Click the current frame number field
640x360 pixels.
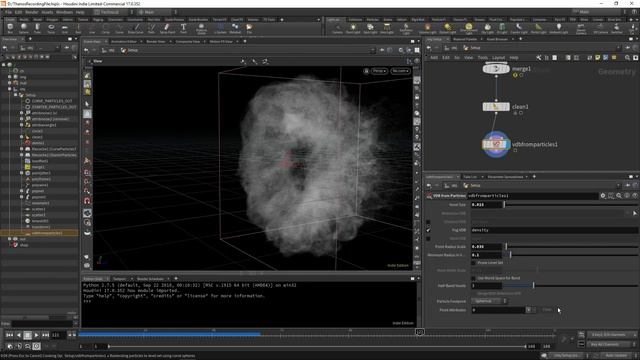pos(57,335)
